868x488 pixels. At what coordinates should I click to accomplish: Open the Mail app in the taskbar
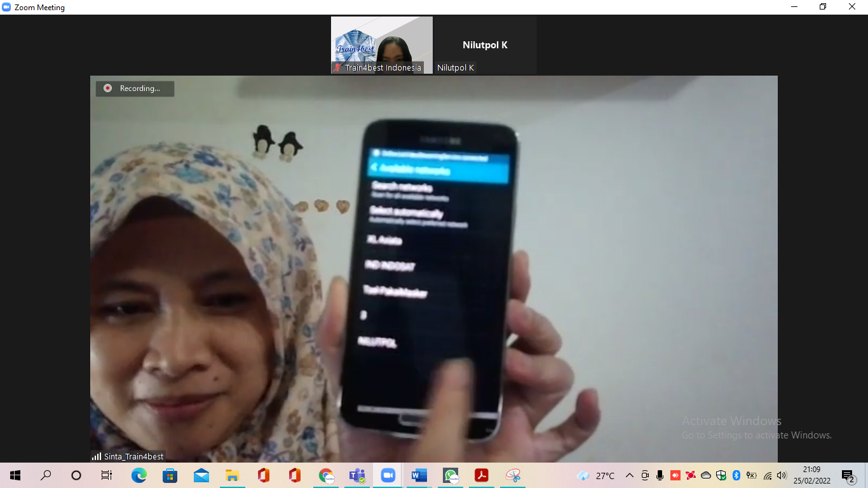(x=201, y=475)
